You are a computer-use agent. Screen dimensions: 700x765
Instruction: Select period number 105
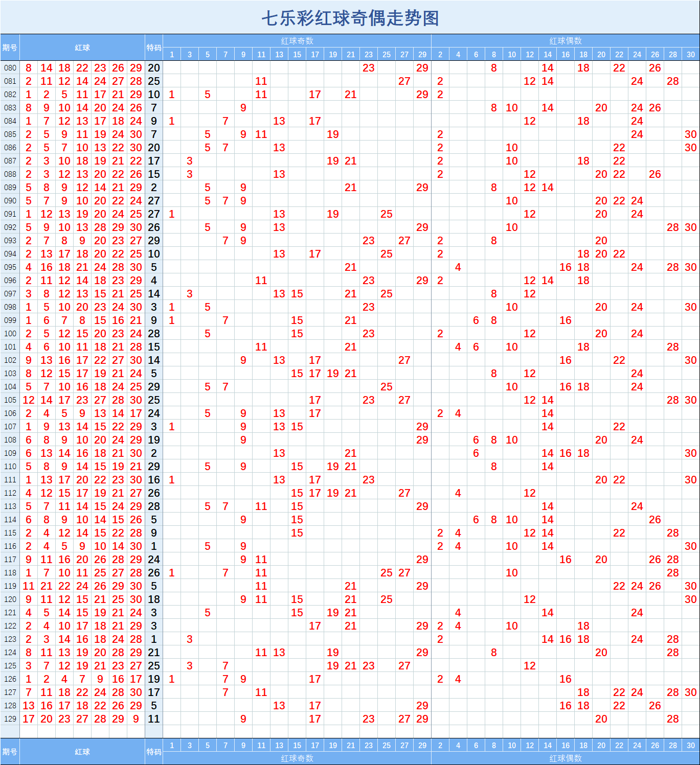(10, 400)
